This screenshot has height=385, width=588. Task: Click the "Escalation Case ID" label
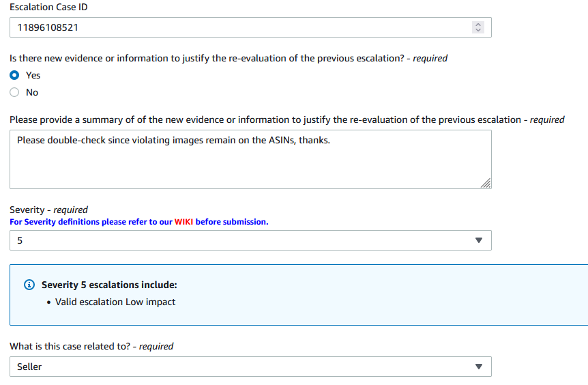(x=48, y=7)
